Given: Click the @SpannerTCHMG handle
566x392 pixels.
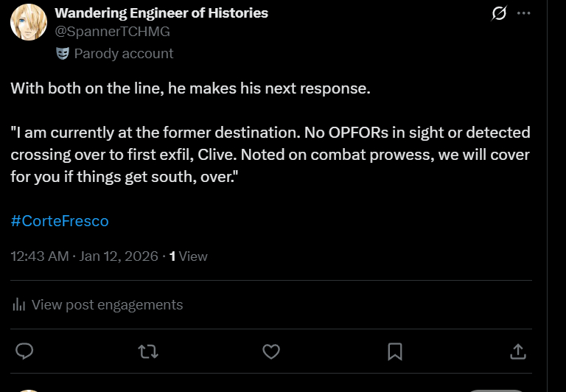Looking at the screenshot, I should (x=112, y=31).
